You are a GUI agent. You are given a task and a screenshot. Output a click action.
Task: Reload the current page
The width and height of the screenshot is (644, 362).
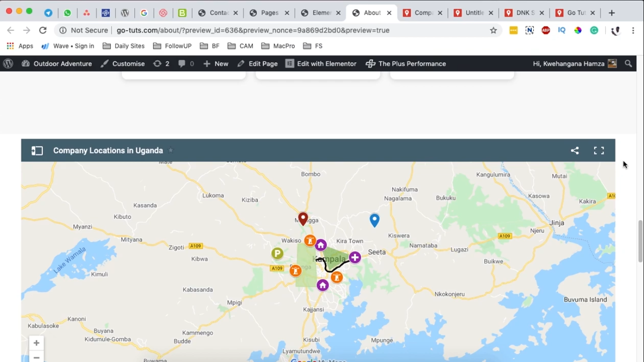[43, 30]
